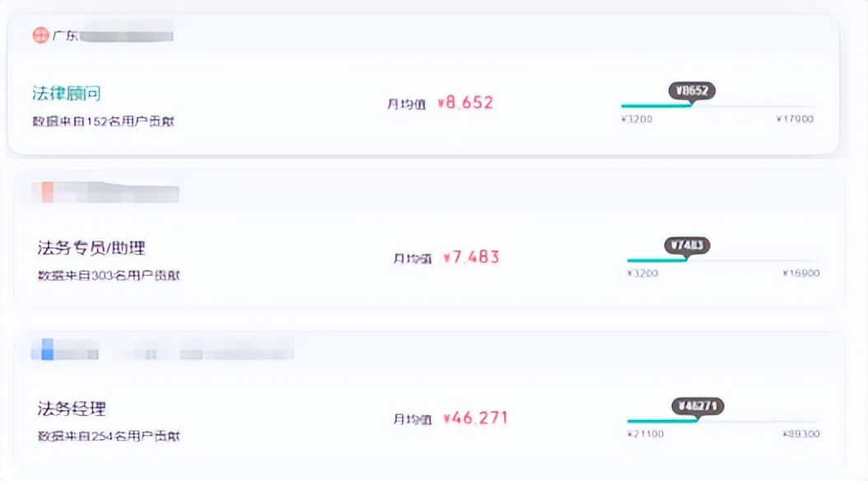Image resolution: width=868 pixels, height=481 pixels.
Task: Click the ¥7483 salary marker bubble
Action: pos(687,245)
